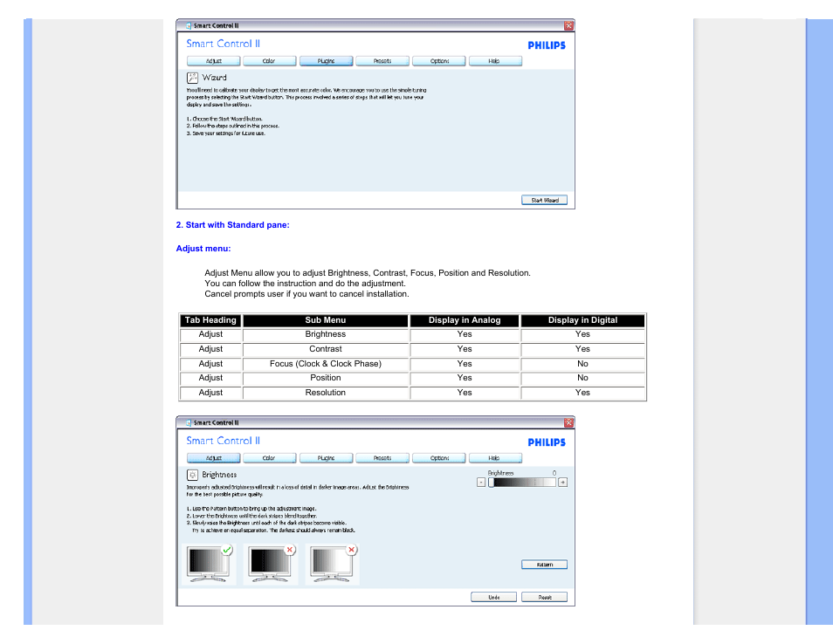The width and height of the screenshot is (833, 644).
Task: Open the Options tab in the top Smart Control window
Action: [439, 61]
